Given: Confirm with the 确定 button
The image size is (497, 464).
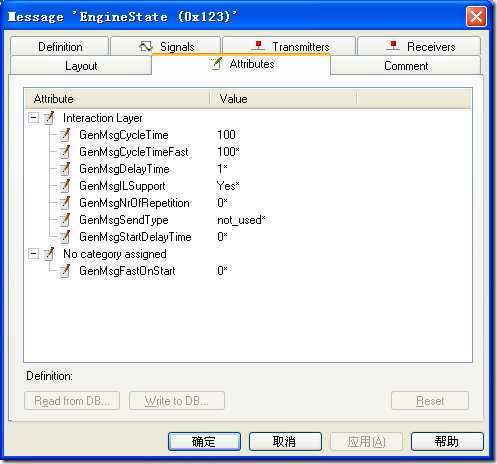Looking at the screenshot, I should pyautogui.click(x=204, y=441).
